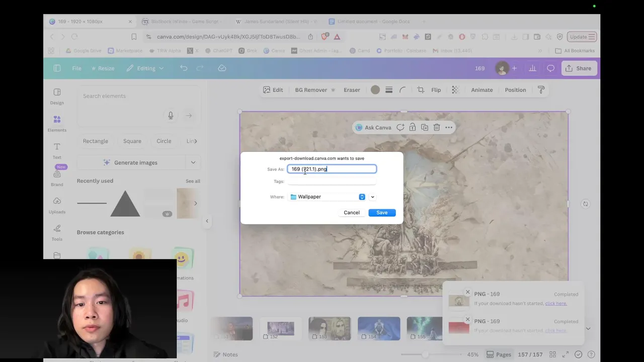Screen dimensions: 644x362
Task: Click the Animate button
Action: 482,90
